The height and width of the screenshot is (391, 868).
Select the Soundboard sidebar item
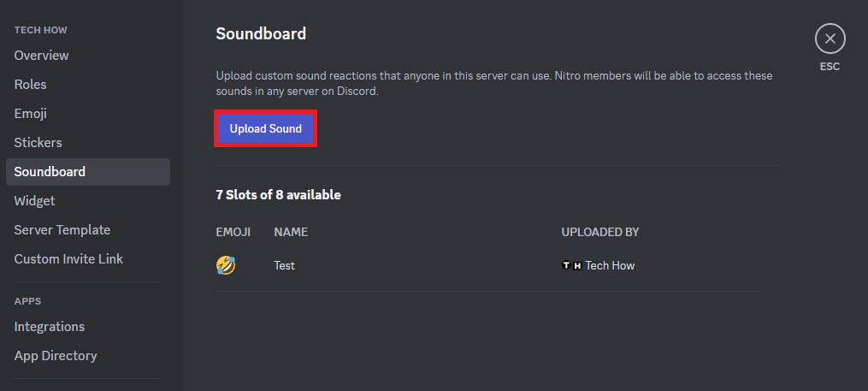click(x=50, y=172)
